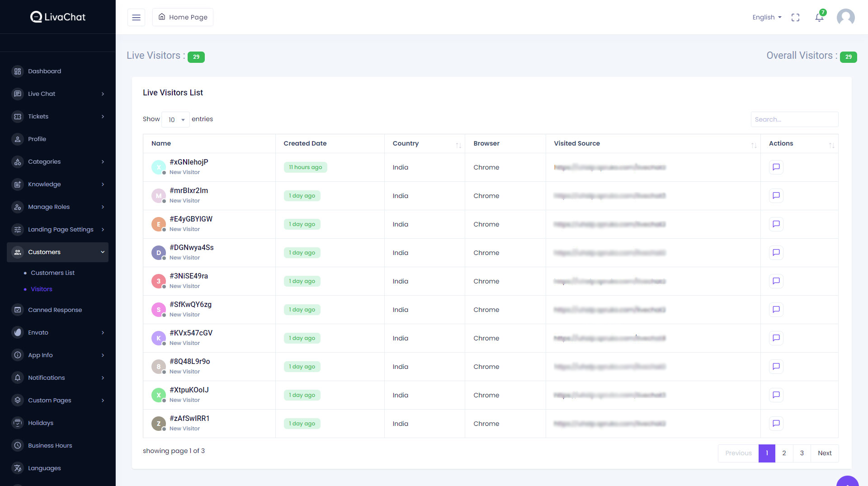868x486 pixels.
Task: Open the Canned Response menu item
Action: (55, 310)
